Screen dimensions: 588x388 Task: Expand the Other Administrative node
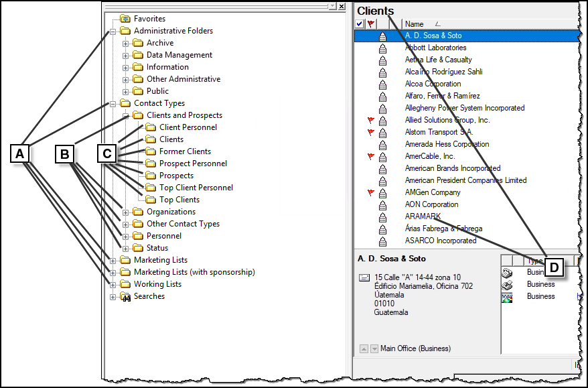tap(126, 80)
